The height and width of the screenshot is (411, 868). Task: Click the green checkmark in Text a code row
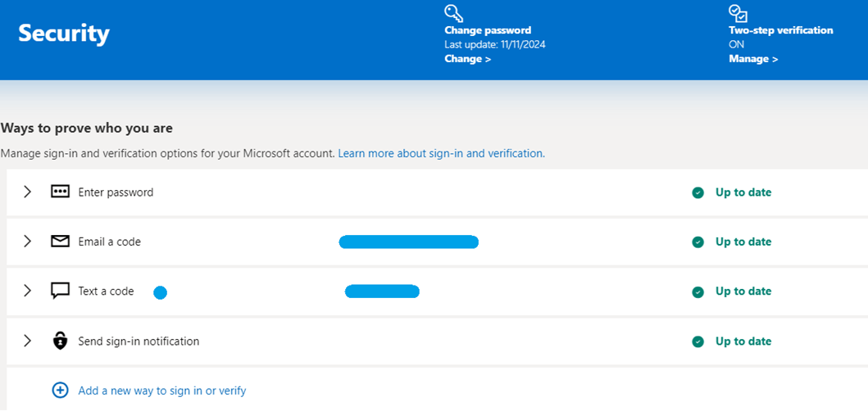pos(698,291)
